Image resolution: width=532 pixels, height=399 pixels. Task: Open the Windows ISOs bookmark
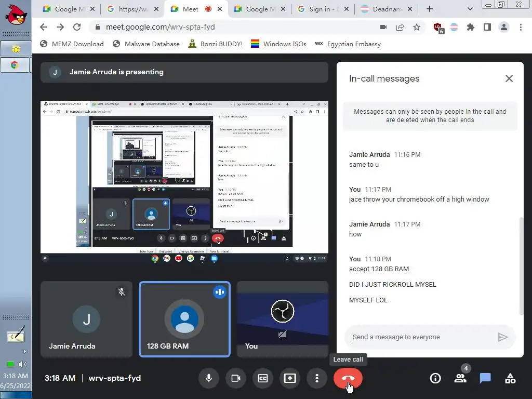point(278,44)
